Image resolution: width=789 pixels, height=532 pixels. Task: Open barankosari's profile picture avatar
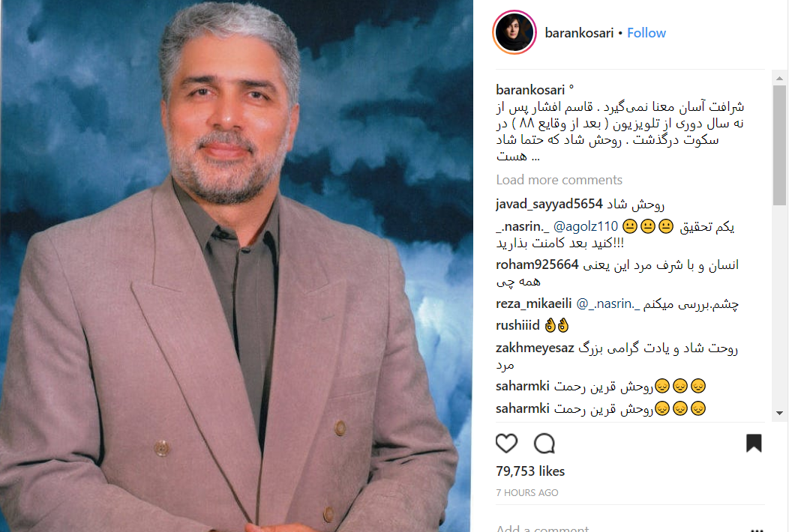tap(514, 32)
